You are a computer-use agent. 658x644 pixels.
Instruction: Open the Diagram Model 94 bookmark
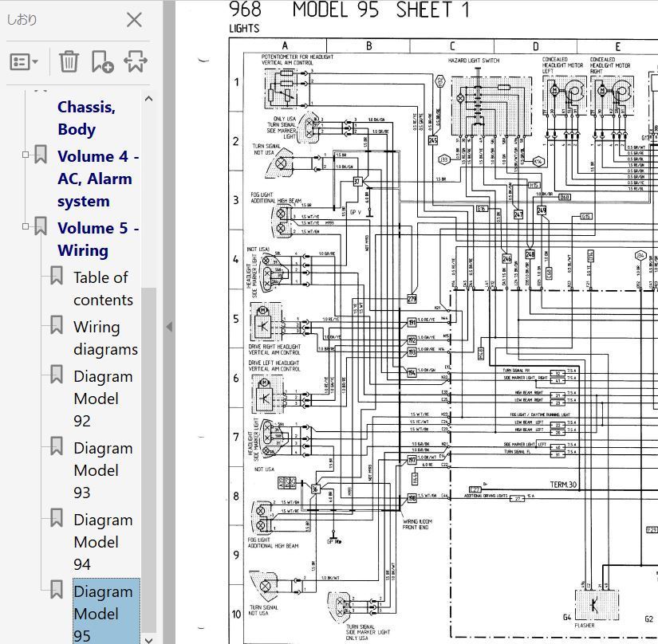(x=103, y=542)
